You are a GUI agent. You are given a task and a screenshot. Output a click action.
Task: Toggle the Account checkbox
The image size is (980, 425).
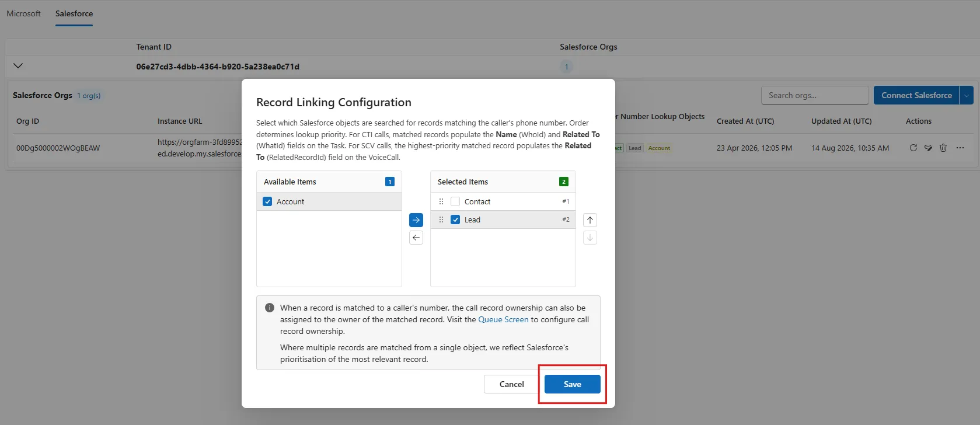[267, 201]
